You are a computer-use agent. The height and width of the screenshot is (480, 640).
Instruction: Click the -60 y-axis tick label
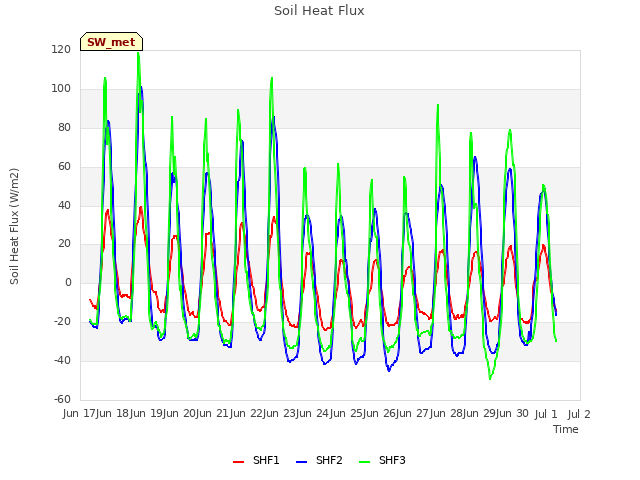pyautogui.click(x=62, y=399)
